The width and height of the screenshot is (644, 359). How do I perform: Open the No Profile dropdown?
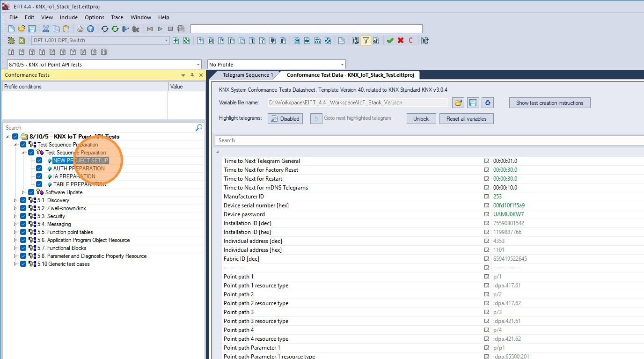click(x=342, y=65)
